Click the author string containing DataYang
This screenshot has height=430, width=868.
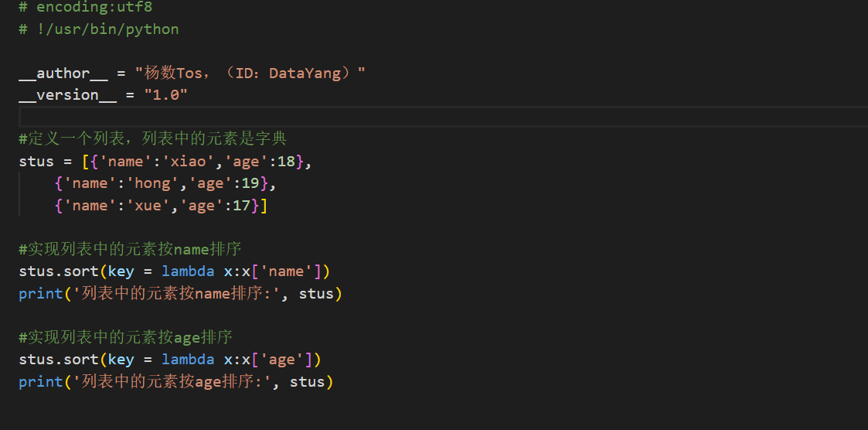250,73
